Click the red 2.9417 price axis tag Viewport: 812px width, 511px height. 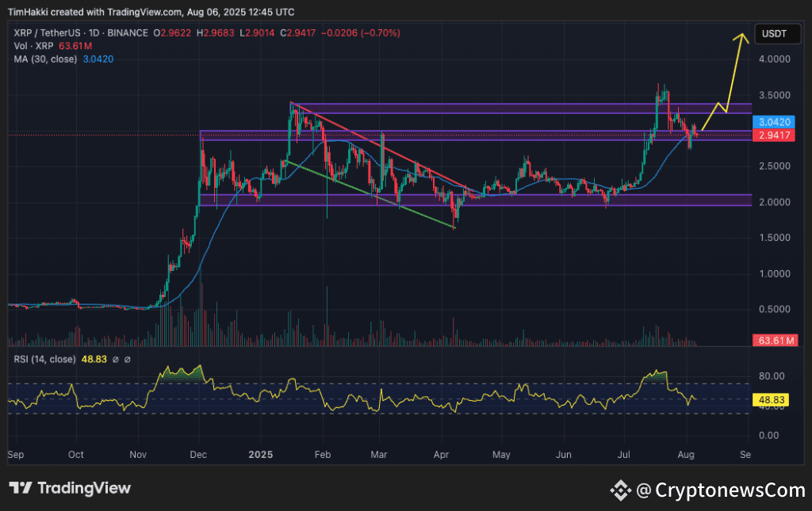(x=774, y=135)
